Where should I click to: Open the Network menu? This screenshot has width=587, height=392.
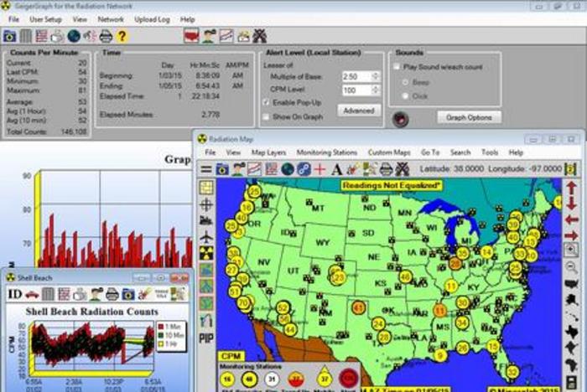111,19
